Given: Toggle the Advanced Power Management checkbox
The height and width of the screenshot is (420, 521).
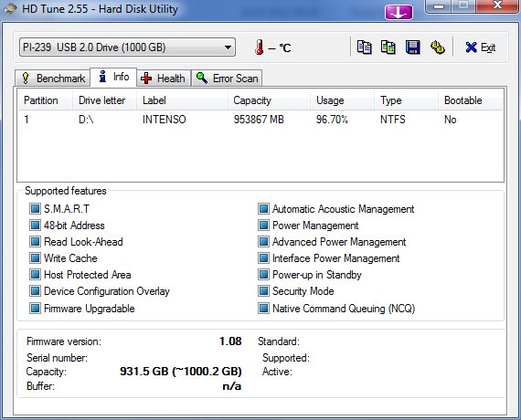Looking at the screenshot, I should (263, 241).
